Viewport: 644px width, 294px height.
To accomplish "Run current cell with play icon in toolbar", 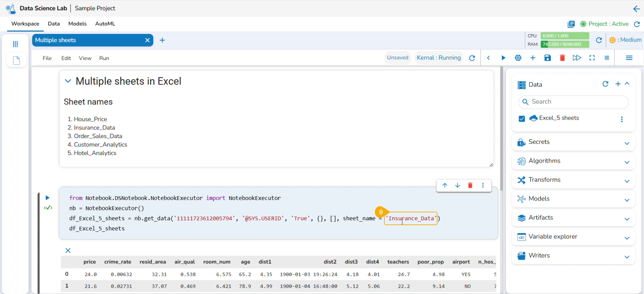I will (503, 58).
